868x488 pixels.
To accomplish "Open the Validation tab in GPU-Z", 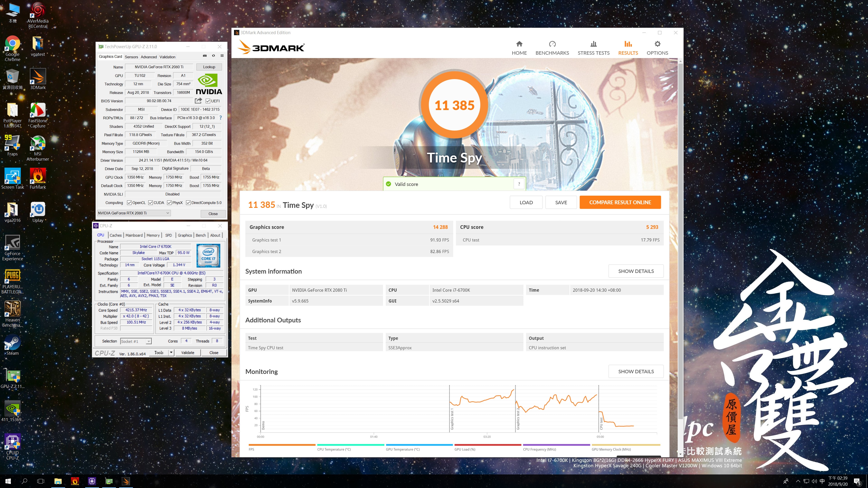I will coord(167,57).
